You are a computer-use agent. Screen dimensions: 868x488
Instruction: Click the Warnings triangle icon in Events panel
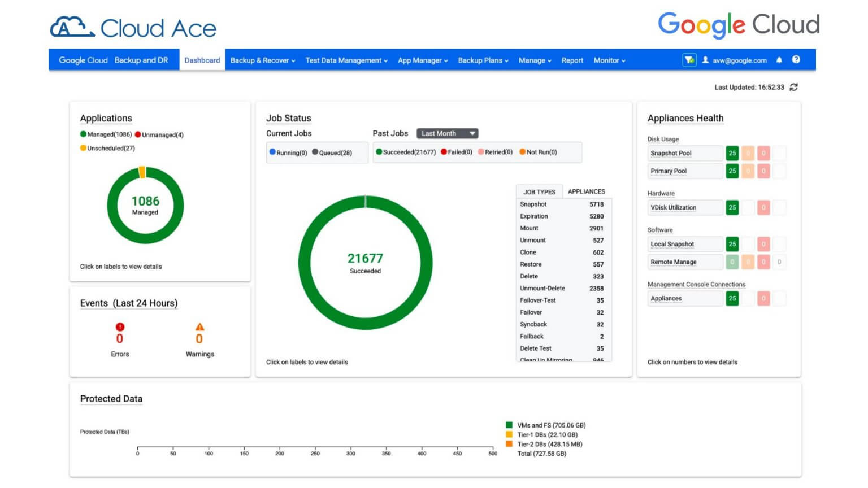(199, 326)
